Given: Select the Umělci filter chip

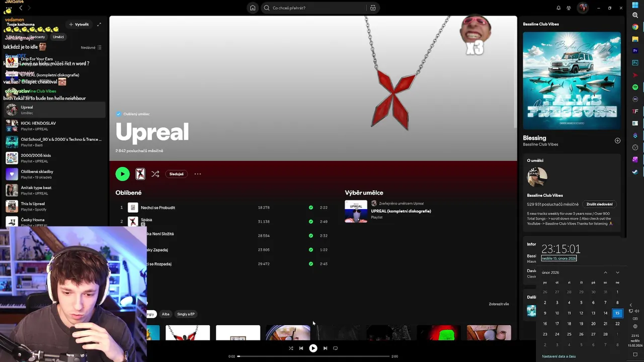Looking at the screenshot, I should click(x=58, y=37).
